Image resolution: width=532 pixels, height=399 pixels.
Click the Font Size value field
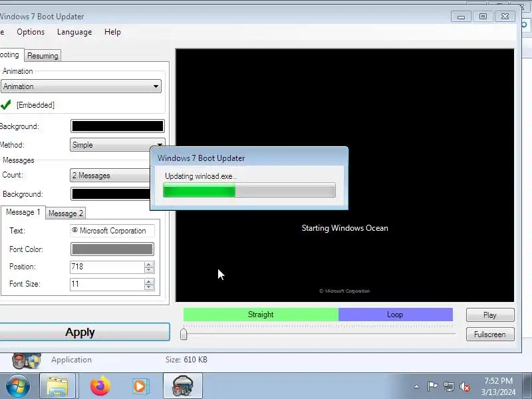[x=107, y=284]
